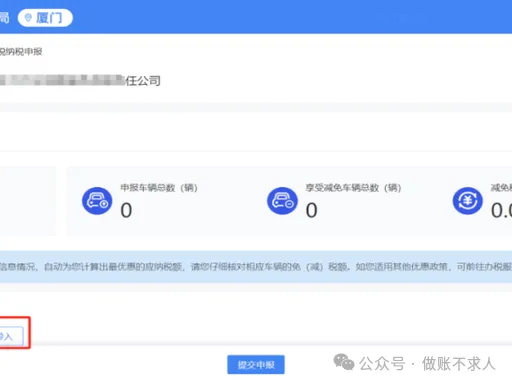Click the 公众号 · 做账不求人 watermark text

427,364
